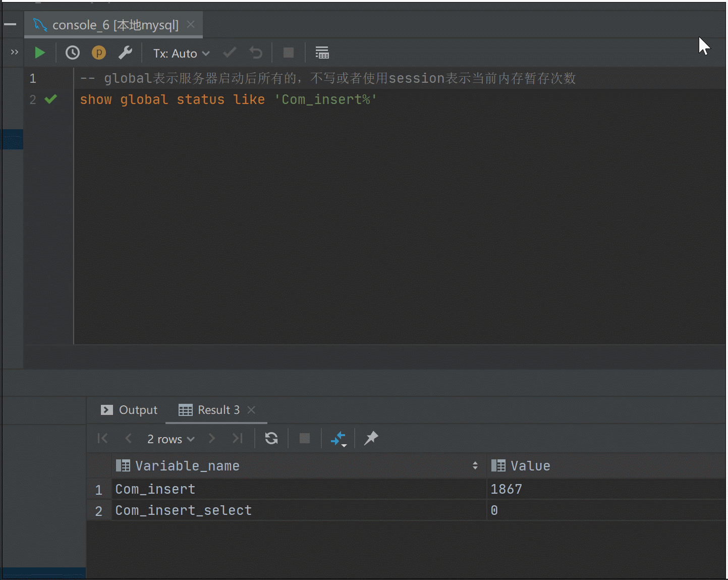Image resolution: width=728 pixels, height=580 pixels.
Task: Open the query history clock icon
Action: 73,52
